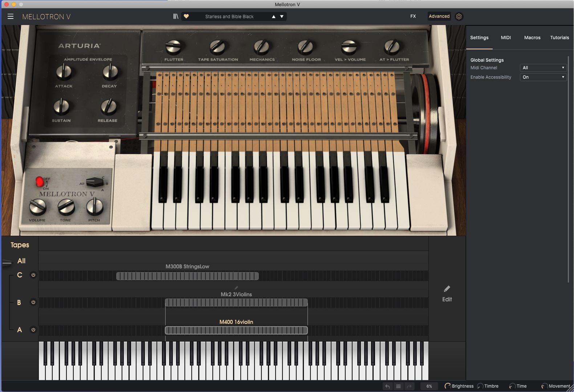
Task: Open the history list icon
Action: 398,386
